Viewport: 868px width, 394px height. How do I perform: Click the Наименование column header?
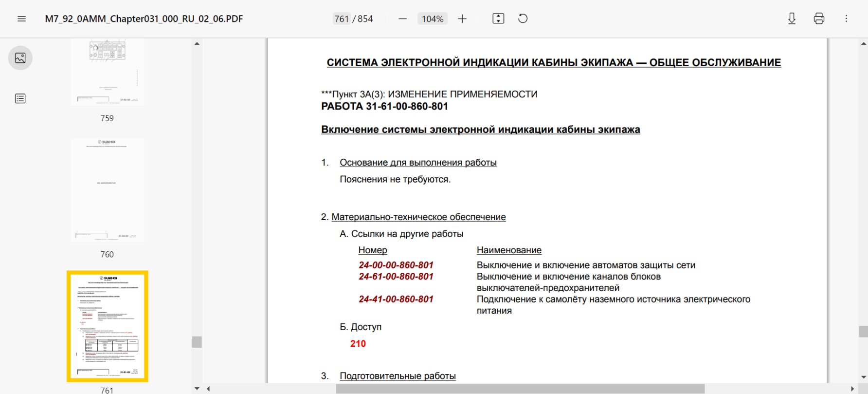coord(509,250)
